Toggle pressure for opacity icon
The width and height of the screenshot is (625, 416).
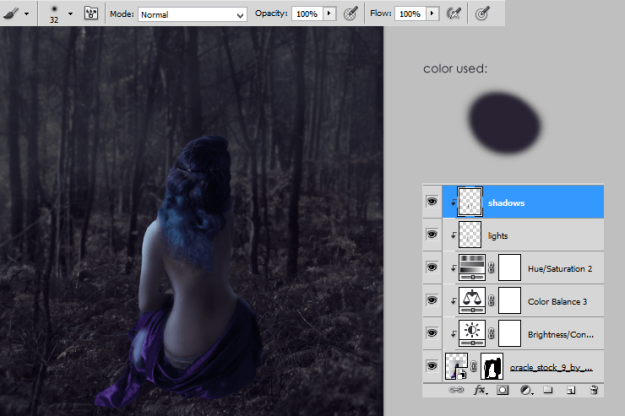(351, 14)
